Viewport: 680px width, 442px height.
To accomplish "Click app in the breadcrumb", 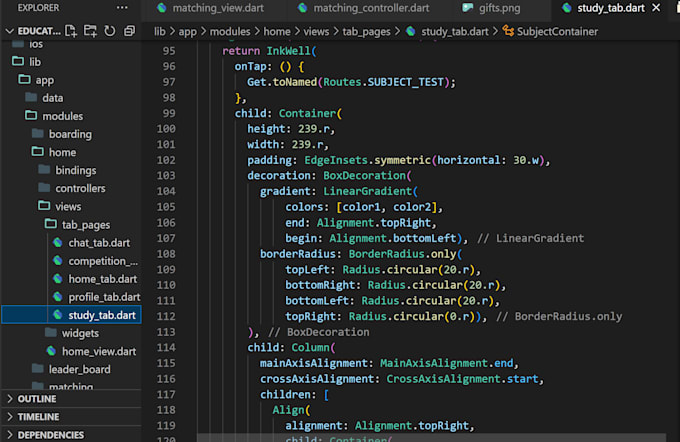I will (187, 32).
